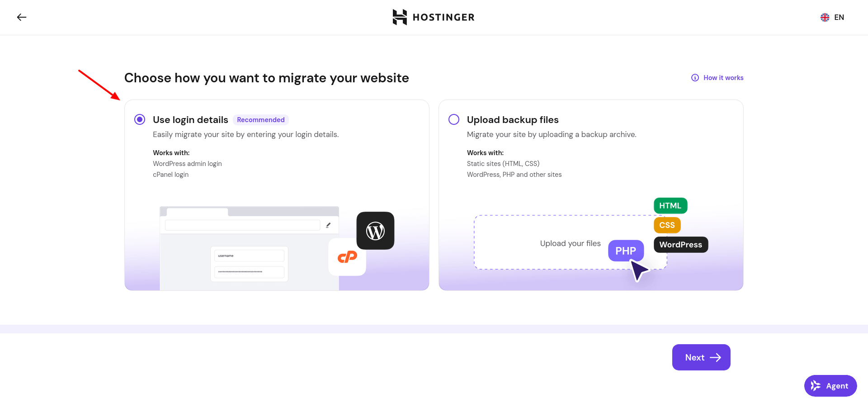This screenshot has height=403, width=868.
Task: Go back using the left arrow
Action: (22, 17)
